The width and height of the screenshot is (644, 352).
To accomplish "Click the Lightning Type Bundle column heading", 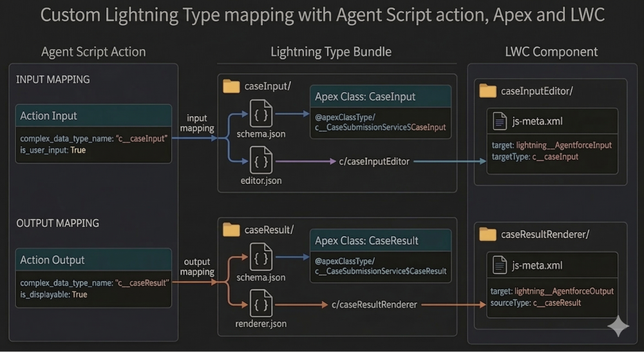I will [x=331, y=52].
